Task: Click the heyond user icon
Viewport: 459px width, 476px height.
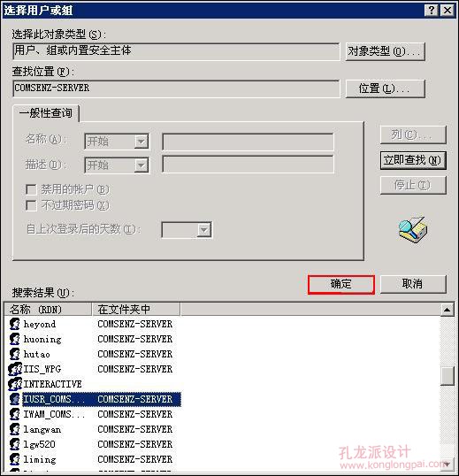Action: pyautogui.click(x=14, y=324)
